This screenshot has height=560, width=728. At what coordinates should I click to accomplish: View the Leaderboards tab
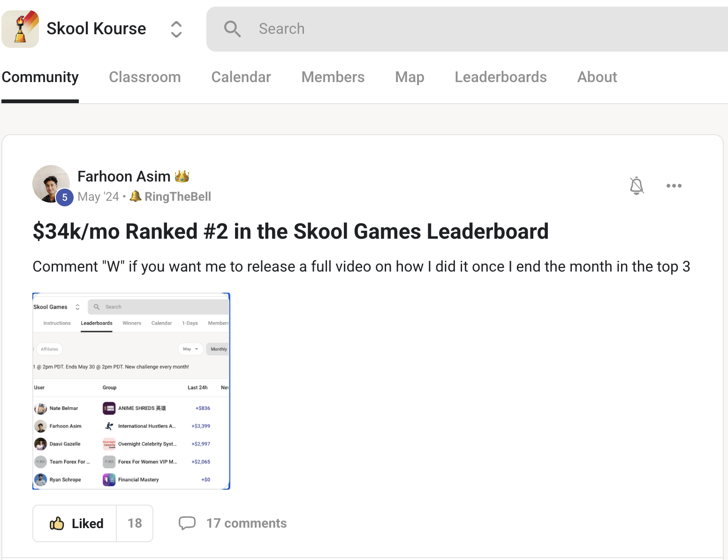pyautogui.click(x=501, y=77)
